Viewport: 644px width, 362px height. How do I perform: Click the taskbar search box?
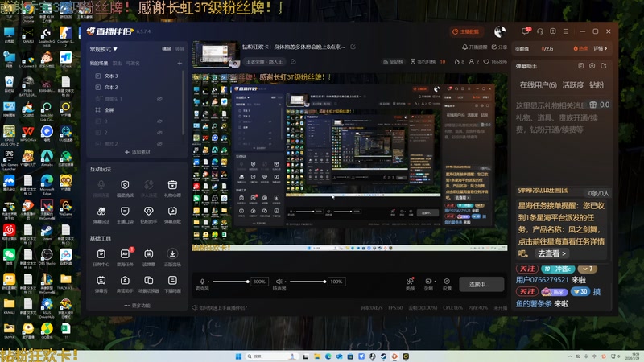tap(271, 356)
